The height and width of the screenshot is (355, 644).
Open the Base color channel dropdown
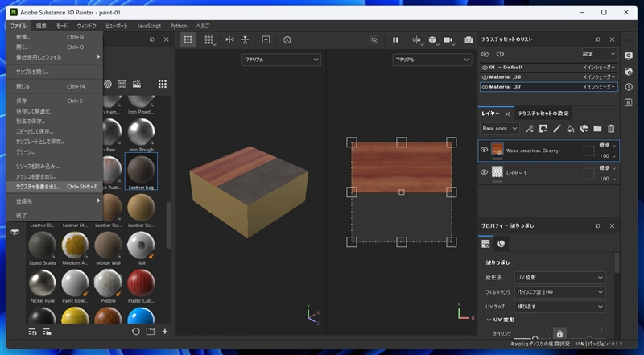pyautogui.click(x=500, y=129)
